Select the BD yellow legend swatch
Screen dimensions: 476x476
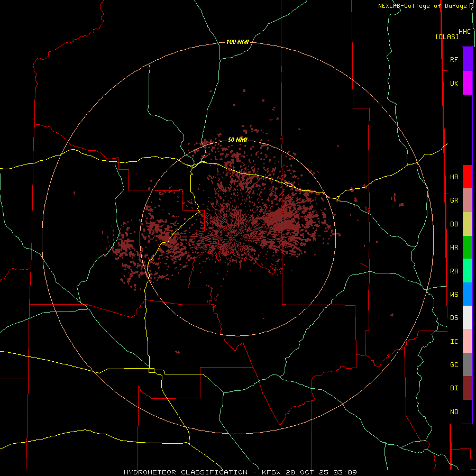click(467, 224)
